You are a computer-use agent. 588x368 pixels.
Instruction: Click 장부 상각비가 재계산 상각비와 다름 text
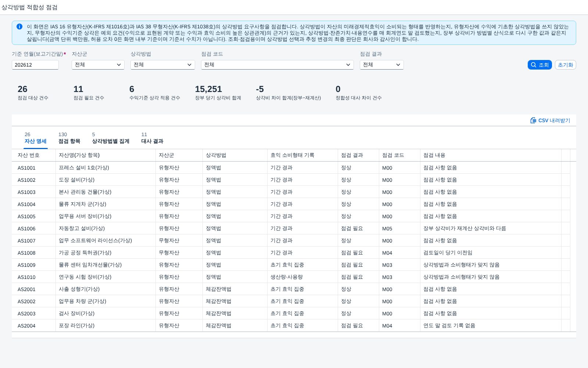pos(465,229)
